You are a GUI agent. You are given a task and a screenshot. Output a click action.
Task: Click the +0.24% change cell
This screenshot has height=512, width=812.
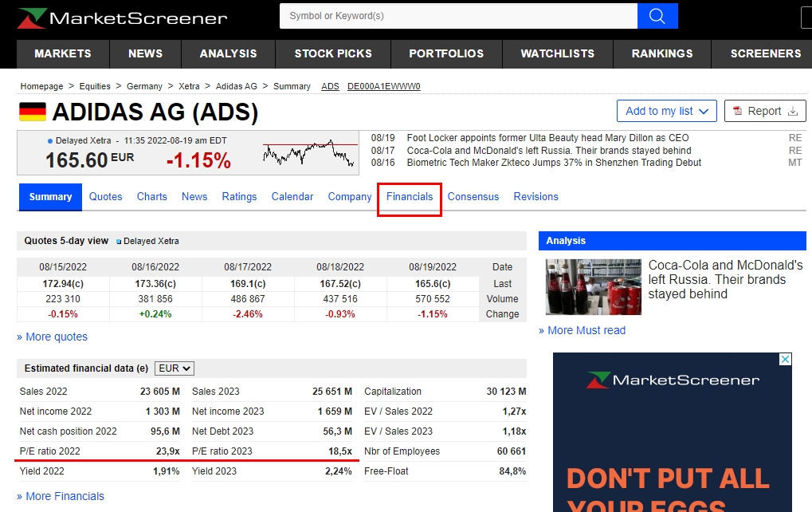pos(155,314)
